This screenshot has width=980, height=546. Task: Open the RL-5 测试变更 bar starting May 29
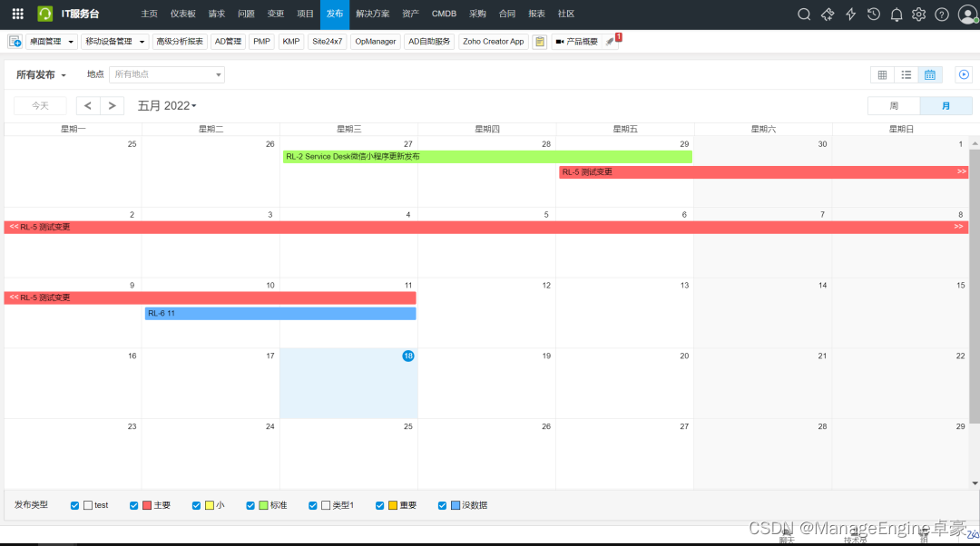point(764,172)
